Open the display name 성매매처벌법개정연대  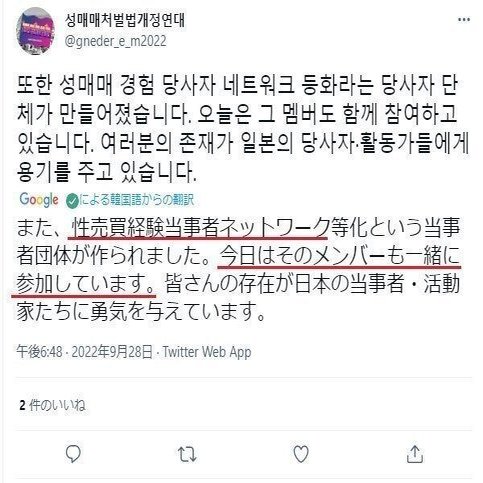pos(125,20)
